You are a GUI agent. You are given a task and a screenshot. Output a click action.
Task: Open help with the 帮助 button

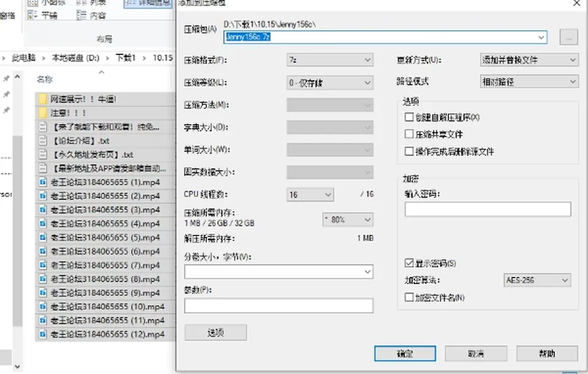coord(547,353)
